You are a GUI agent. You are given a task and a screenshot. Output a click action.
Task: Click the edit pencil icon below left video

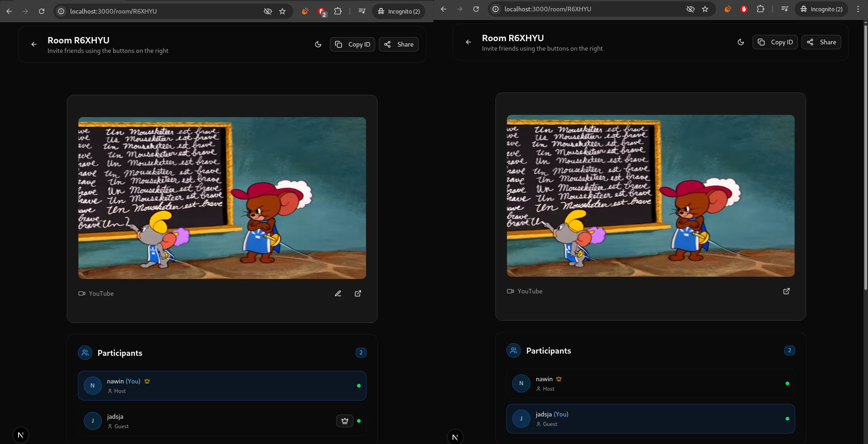(338, 293)
